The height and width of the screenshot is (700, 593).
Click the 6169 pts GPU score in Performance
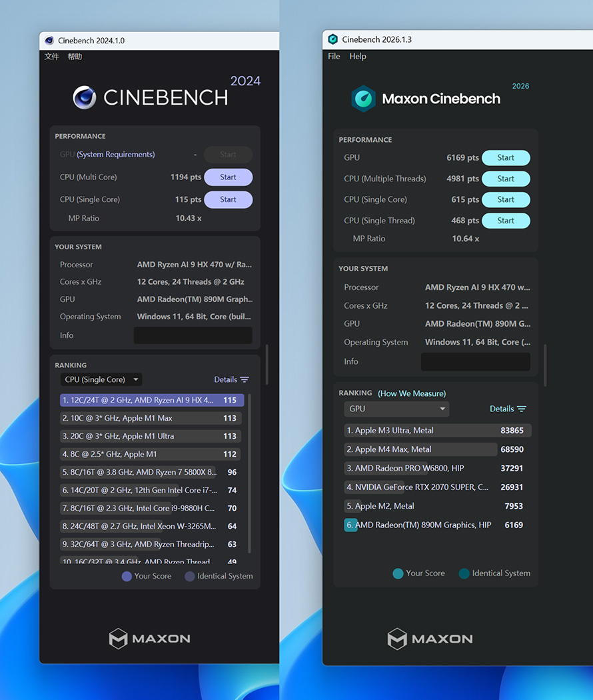[462, 157]
